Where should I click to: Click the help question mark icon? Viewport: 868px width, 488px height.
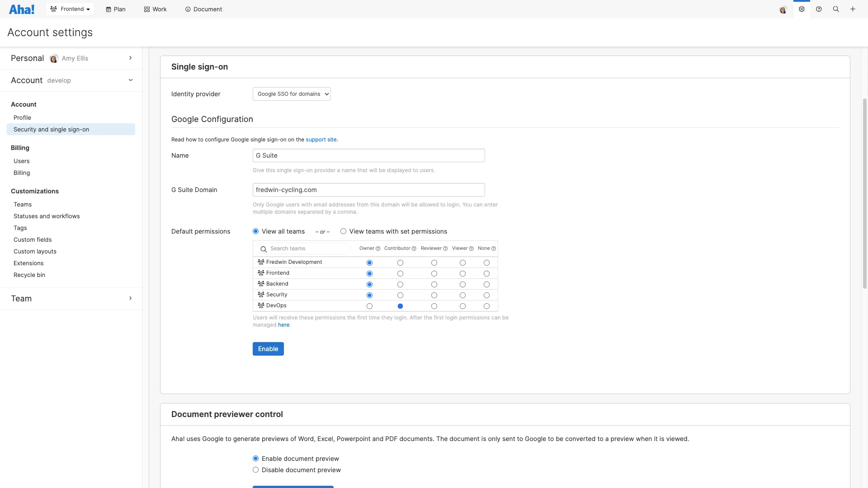pos(819,9)
